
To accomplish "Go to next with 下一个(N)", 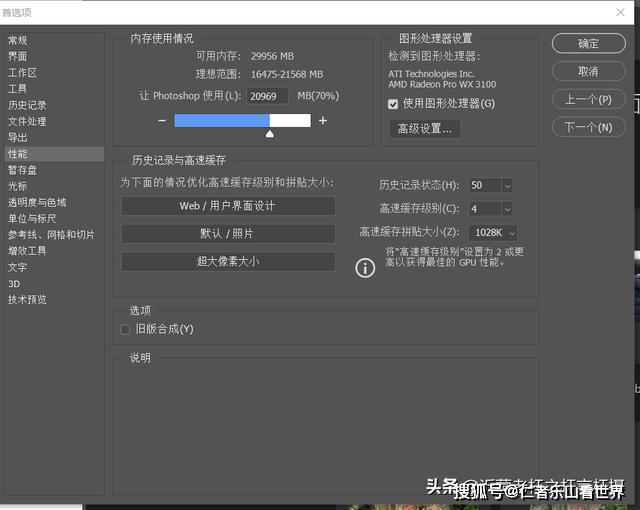I will click(x=589, y=127).
